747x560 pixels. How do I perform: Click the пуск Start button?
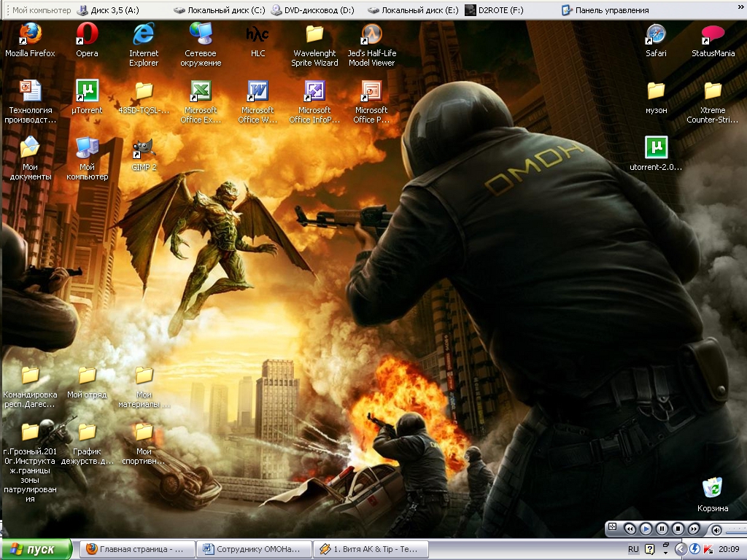(x=36, y=549)
